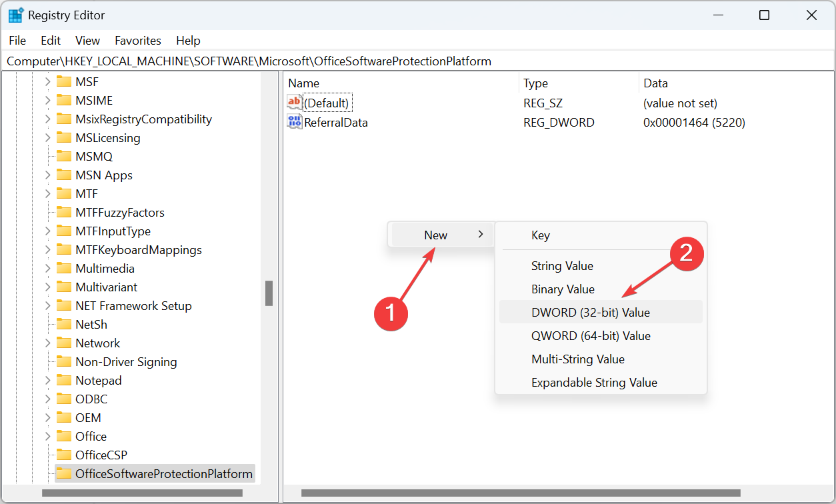
Task: Click the Registry Editor app icon in title bar
Action: (16, 15)
